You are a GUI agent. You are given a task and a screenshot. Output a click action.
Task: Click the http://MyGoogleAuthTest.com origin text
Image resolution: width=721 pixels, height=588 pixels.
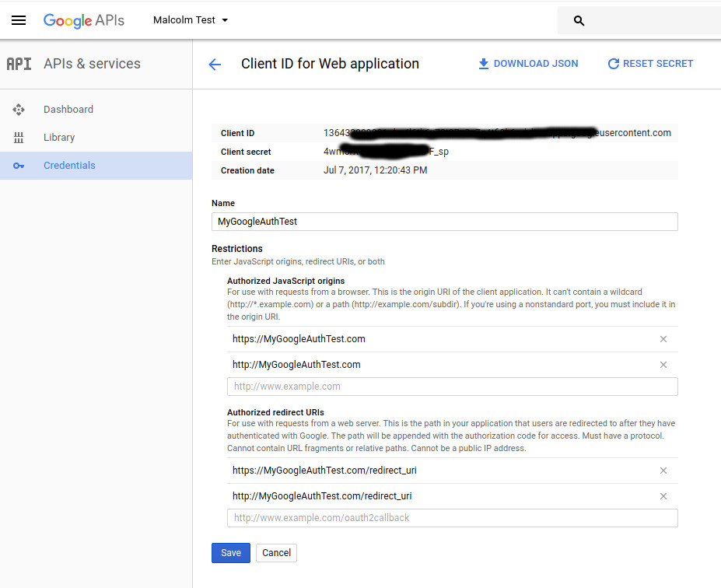point(296,365)
